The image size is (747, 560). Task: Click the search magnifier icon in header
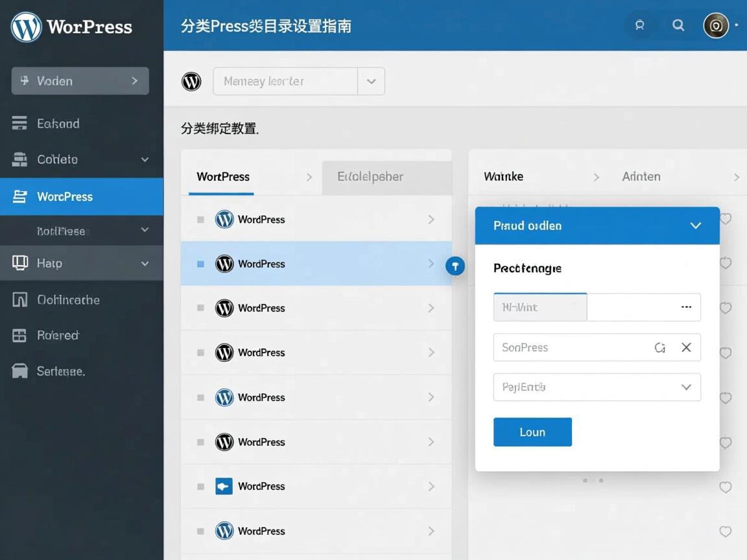[x=678, y=25]
